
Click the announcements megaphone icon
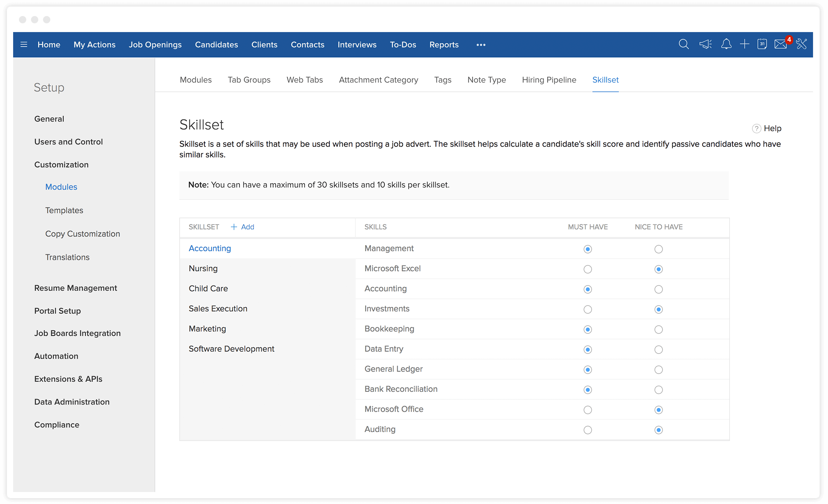[705, 44]
